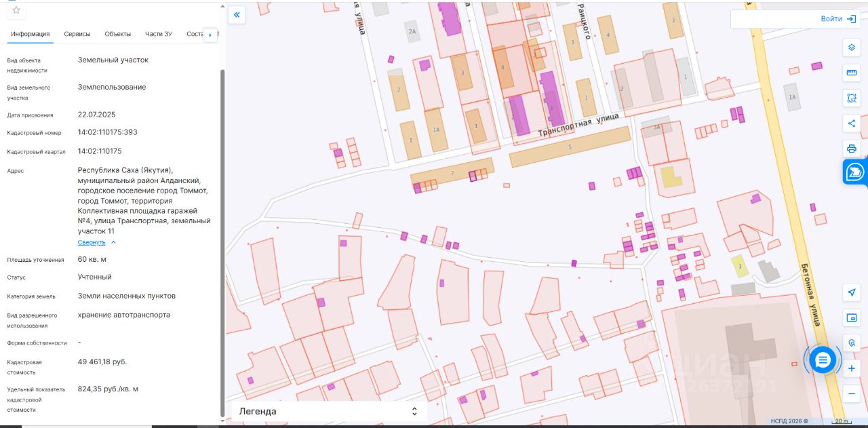Click building labeled 2А on map
The width and height of the screenshot is (868, 428).
point(412,32)
